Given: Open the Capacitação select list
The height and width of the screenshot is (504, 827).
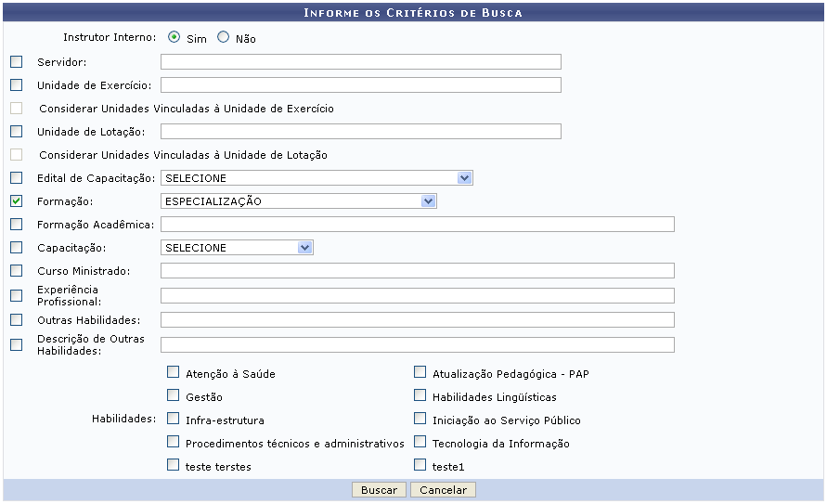Looking at the screenshot, I should 237,248.
